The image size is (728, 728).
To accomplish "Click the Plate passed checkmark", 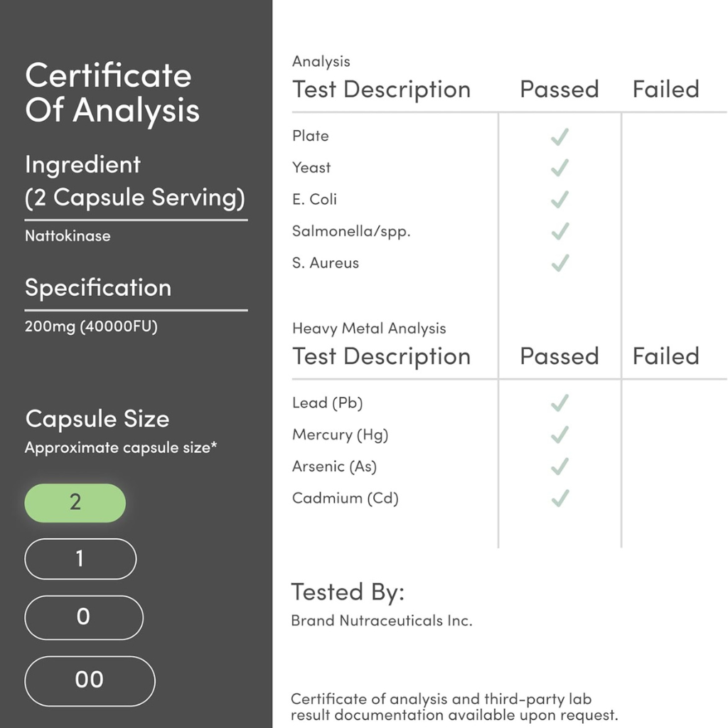I will [x=560, y=136].
